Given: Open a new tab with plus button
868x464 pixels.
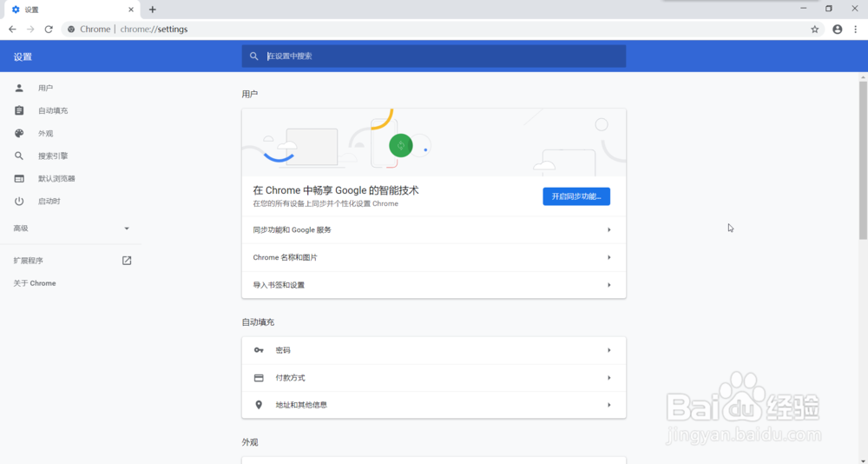Looking at the screenshot, I should (153, 10).
